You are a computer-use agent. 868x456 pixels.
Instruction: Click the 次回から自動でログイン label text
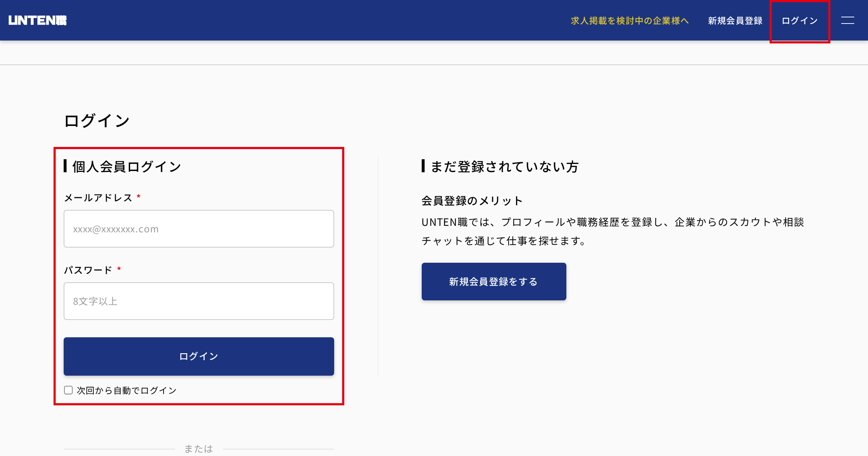coord(127,390)
